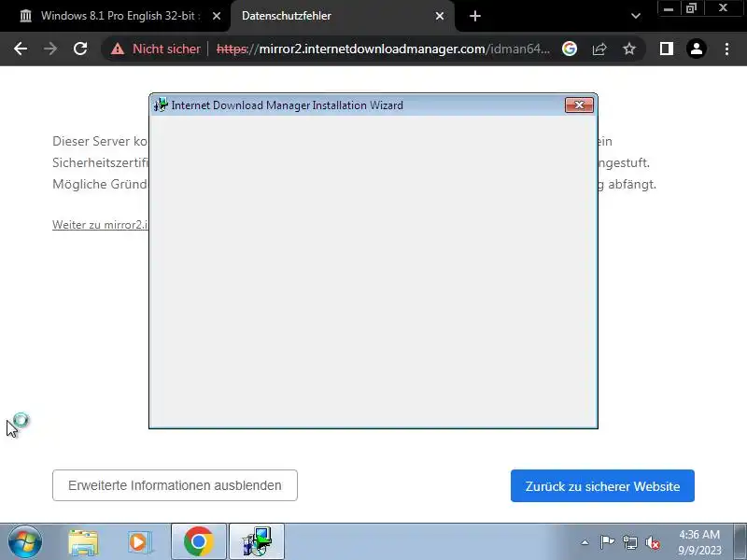Expand the tab search dropdown arrow

coord(636,16)
